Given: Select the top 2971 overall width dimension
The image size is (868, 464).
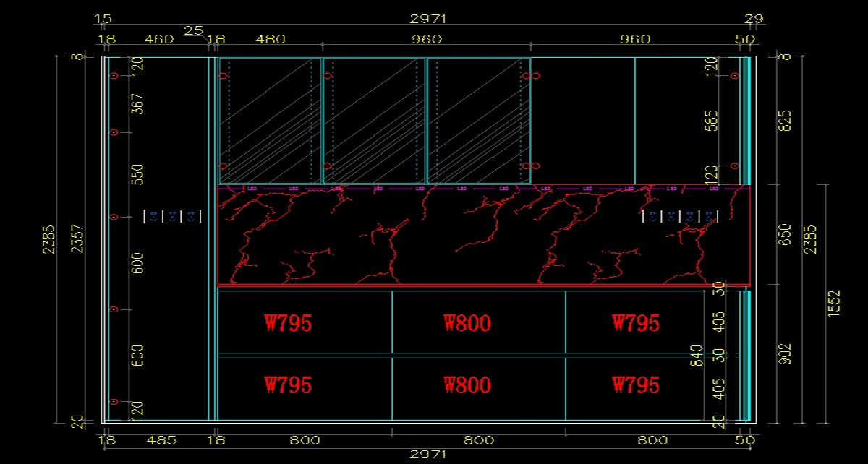Looking at the screenshot, I should [428, 18].
